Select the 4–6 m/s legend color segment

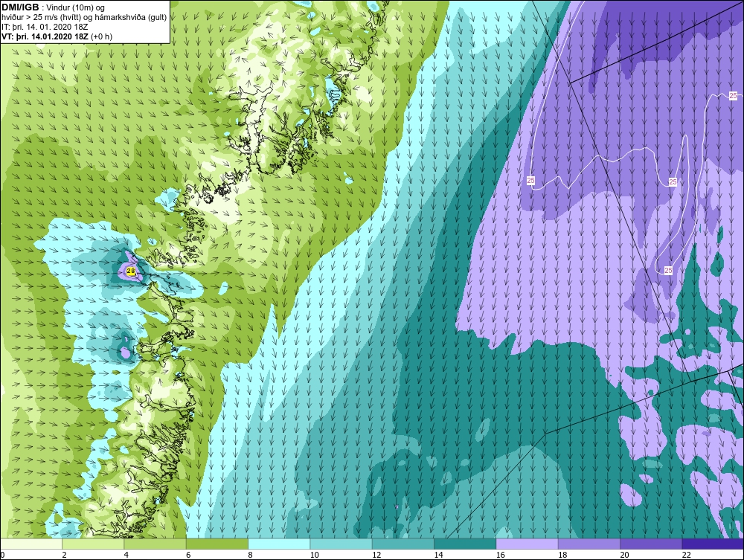[155, 544]
